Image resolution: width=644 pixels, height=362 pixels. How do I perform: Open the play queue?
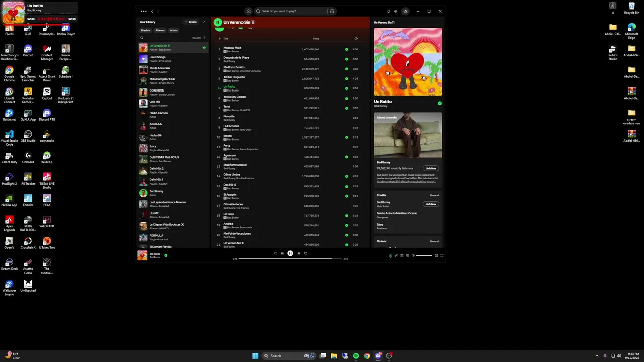(x=401, y=255)
